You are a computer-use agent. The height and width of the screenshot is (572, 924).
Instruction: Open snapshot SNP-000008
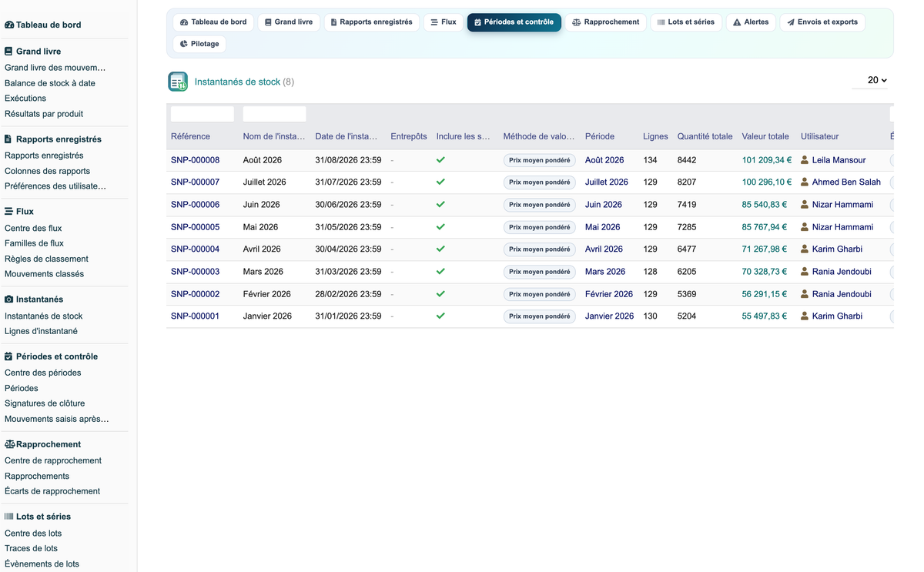click(195, 160)
